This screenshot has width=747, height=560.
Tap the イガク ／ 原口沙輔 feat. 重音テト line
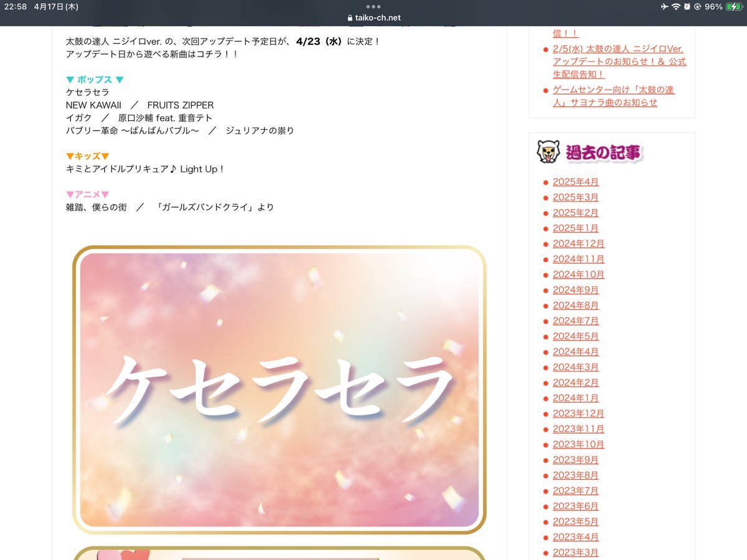[x=139, y=118]
